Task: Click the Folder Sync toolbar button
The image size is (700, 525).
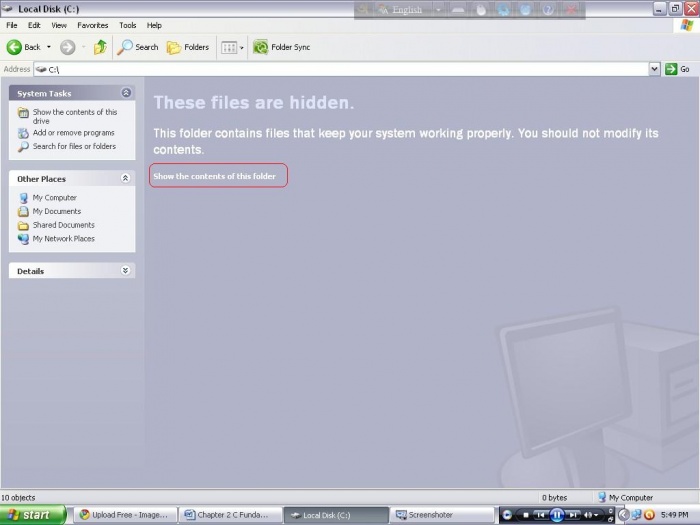Action: point(281,47)
